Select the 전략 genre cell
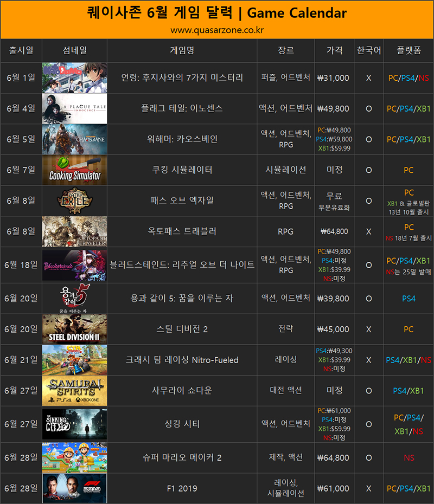 click(286, 329)
